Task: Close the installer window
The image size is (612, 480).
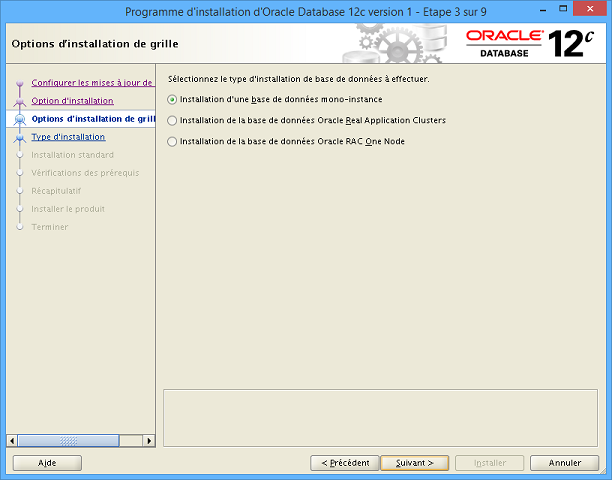Action: tap(590, 9)
